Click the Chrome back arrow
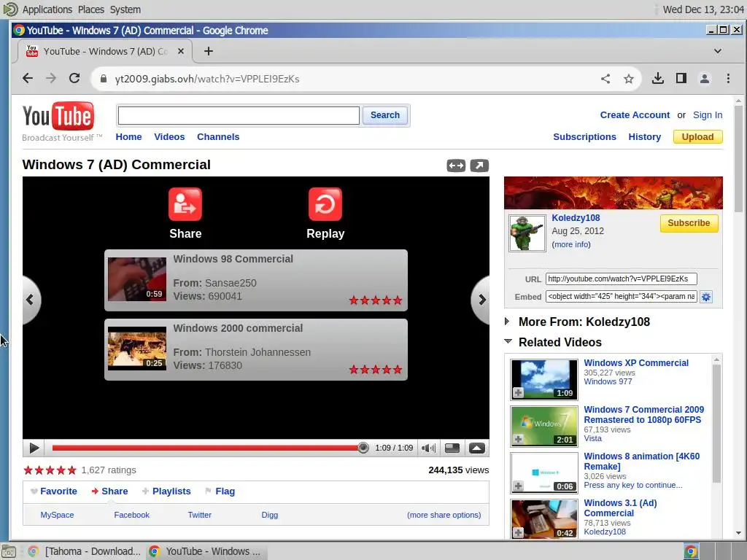Viewport: 747px width, 560px height. pyautogui.click(x=28, y=78)
